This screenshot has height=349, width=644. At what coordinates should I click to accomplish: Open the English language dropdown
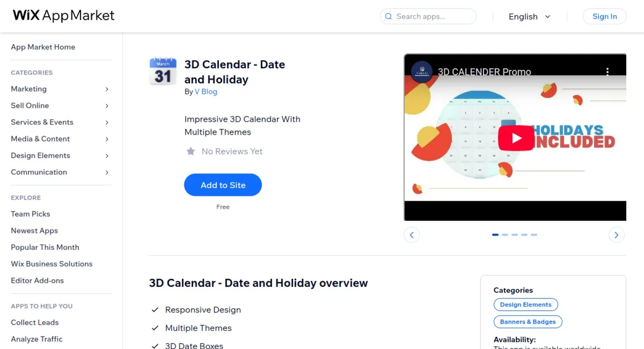(529, 17)
